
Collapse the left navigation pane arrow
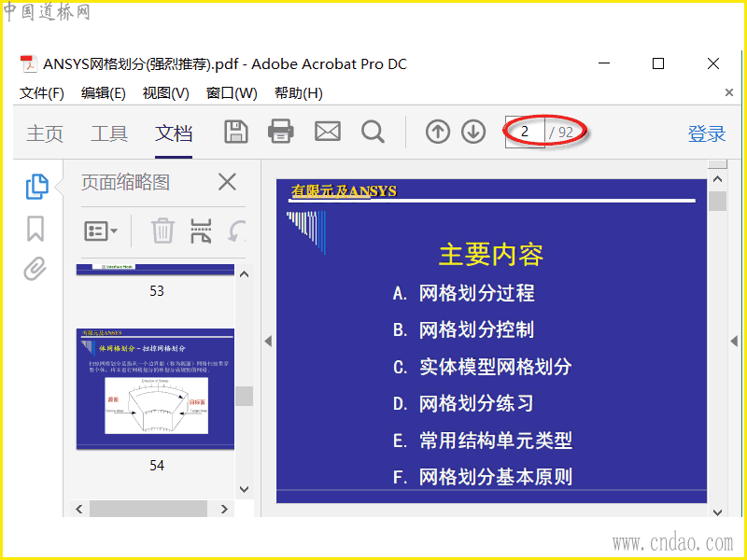click(x=268, y=341)
